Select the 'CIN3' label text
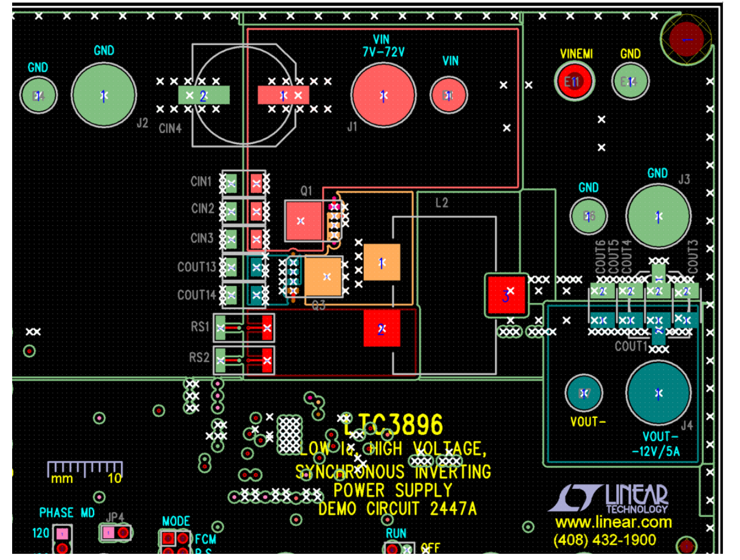The width and height of the screenshot is (740, 560). 202,238
